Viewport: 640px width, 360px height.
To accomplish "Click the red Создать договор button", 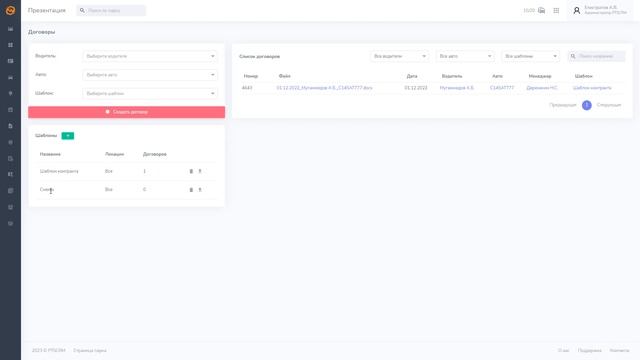I will (127, 112).
